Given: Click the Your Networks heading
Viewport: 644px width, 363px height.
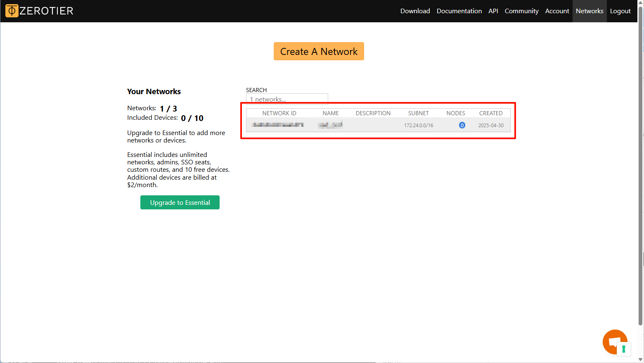Looking at the screenshot, I should point(154,92).
